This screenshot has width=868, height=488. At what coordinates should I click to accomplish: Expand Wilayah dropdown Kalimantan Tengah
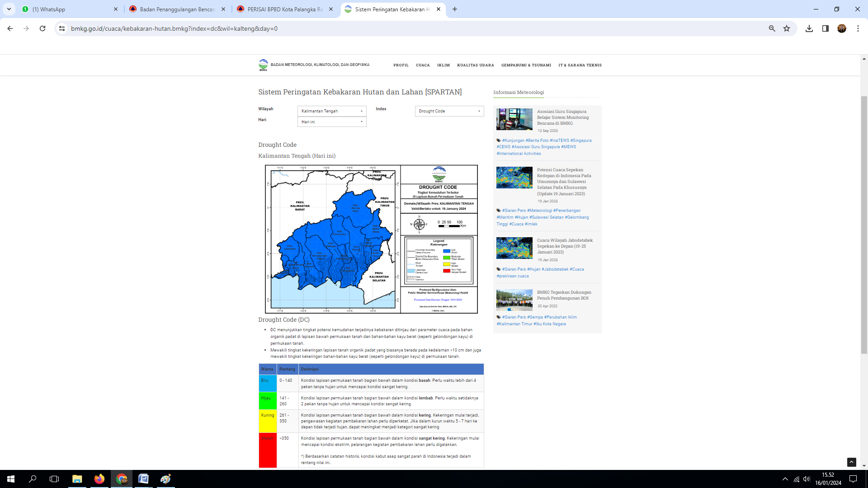click(332, 111)
